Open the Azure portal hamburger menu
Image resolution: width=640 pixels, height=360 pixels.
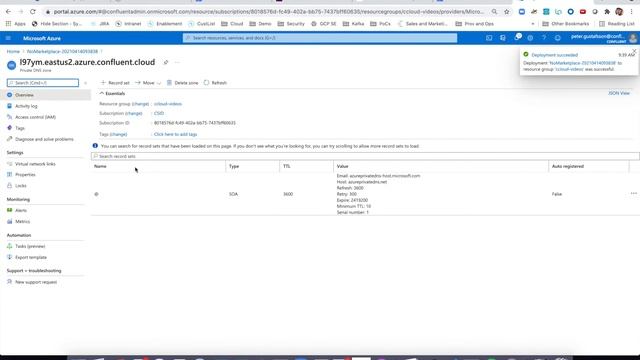coord(8,38)
